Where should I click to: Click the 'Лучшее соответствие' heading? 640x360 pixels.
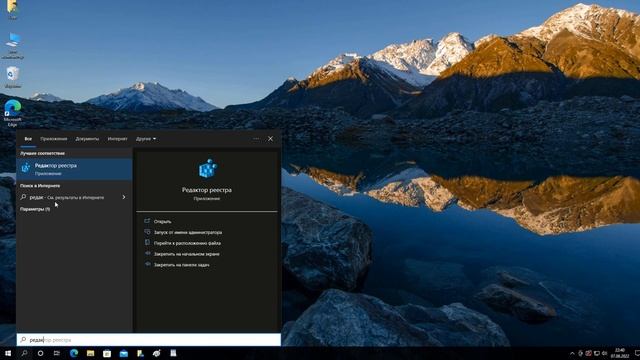[42, 153]
